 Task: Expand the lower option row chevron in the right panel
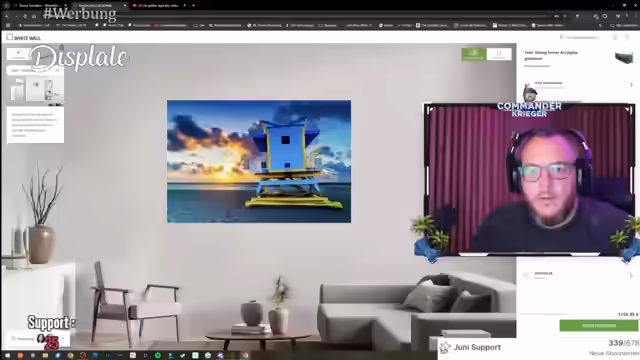(631, 276)
